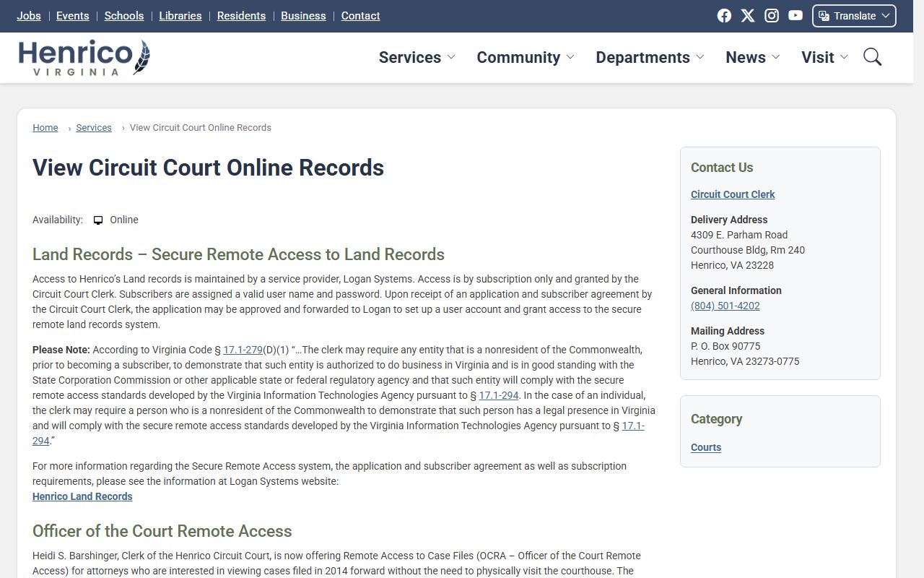Click the 'Mailing Address' label
Screen dimensions: 924x578
click(728, 331)
